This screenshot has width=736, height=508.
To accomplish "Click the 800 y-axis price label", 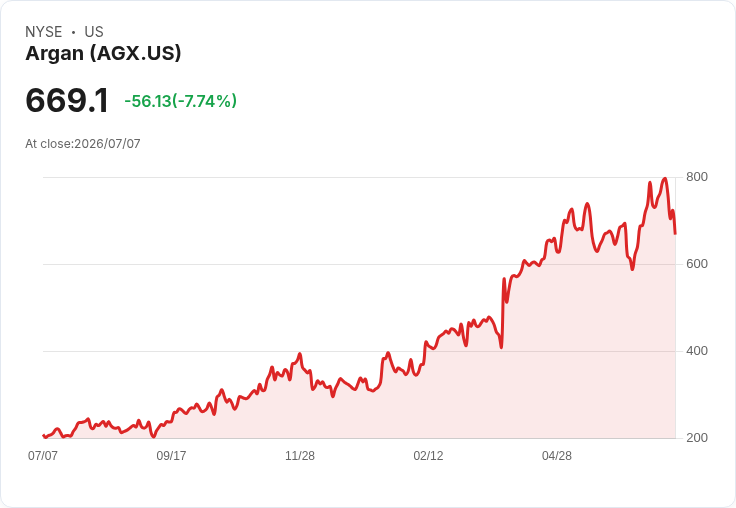I will coord(697,177).
